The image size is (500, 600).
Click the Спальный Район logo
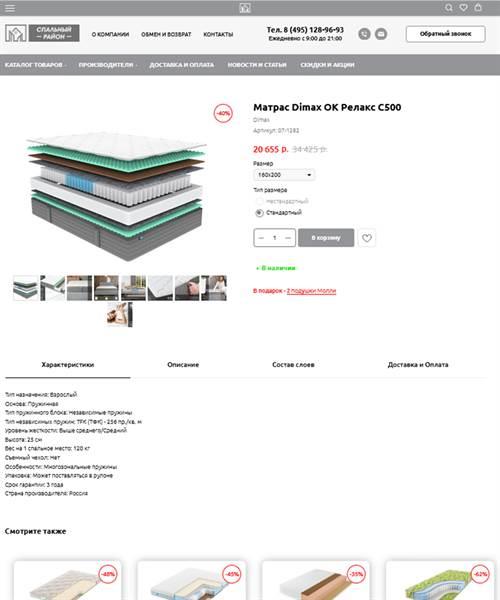click(42, 33)
